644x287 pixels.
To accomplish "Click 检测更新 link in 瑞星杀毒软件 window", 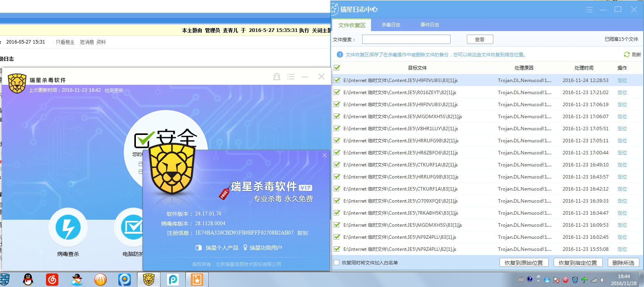I will [x=114, y=90].
